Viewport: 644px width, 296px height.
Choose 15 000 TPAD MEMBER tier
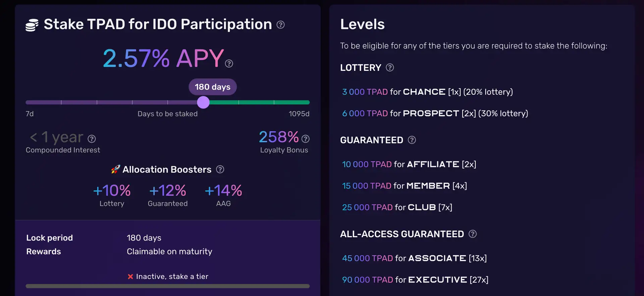tap(404, 186)
